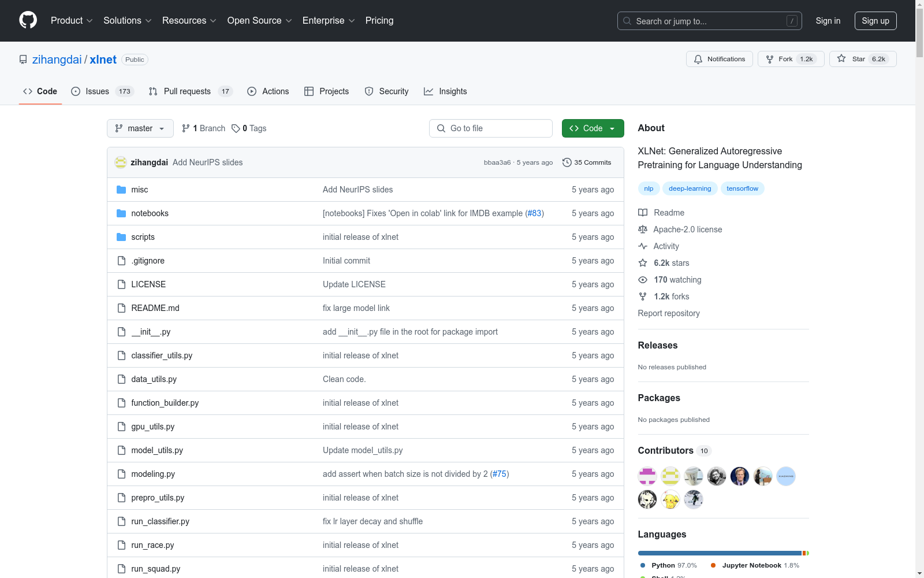
Task: Click the first contributor avatar
Action: pyautogui.click(x=647, y=476)
